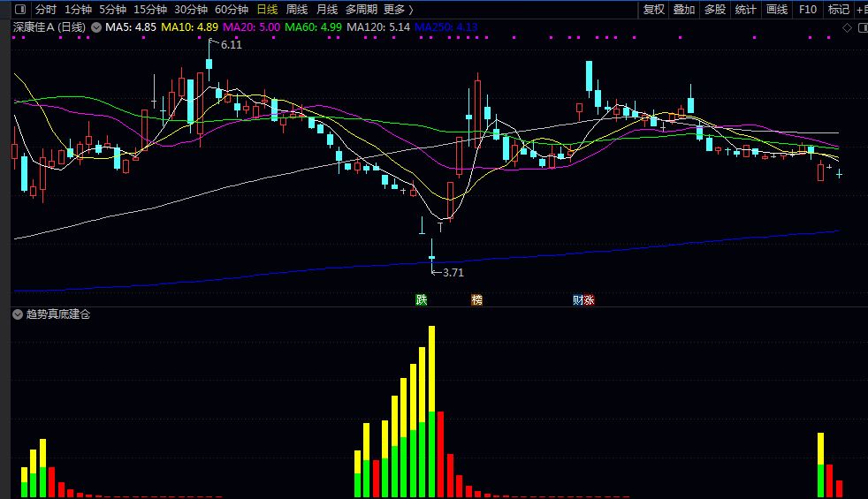Click the blue 财 marker icon
This screenshot has height=499, width=868.
[578, 300]
